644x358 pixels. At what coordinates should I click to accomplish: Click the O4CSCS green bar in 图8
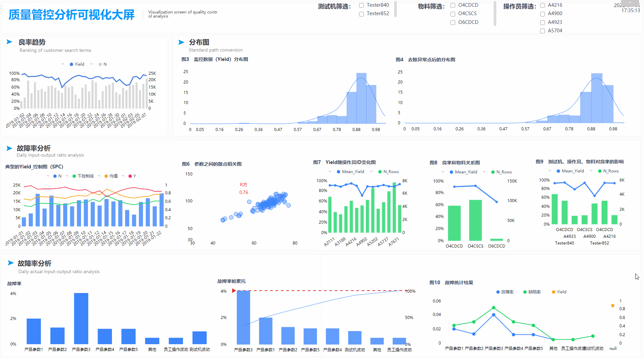point(475,220)
